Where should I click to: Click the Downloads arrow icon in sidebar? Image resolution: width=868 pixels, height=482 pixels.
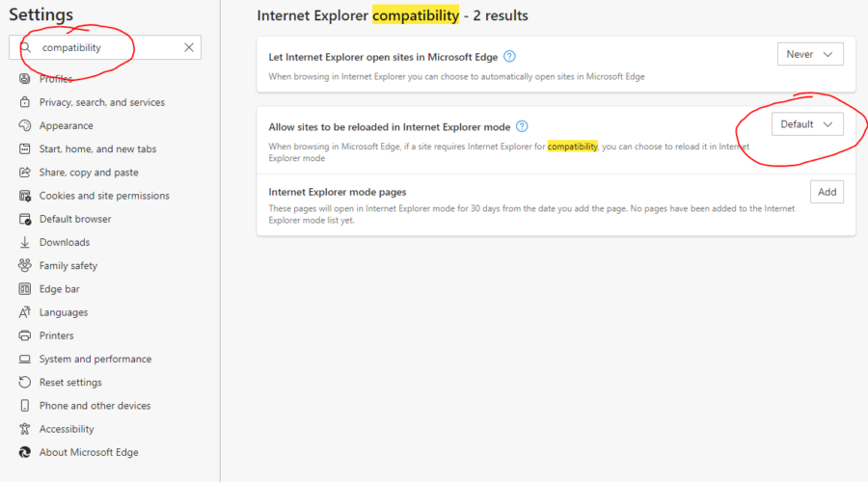coord(25,242)
